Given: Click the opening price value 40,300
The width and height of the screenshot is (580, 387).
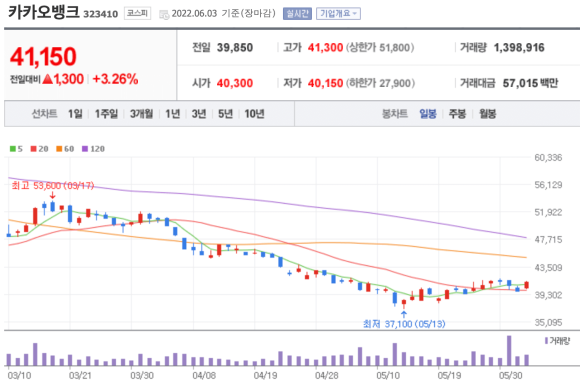Looking at the screenshot, I should coord(235,83).
